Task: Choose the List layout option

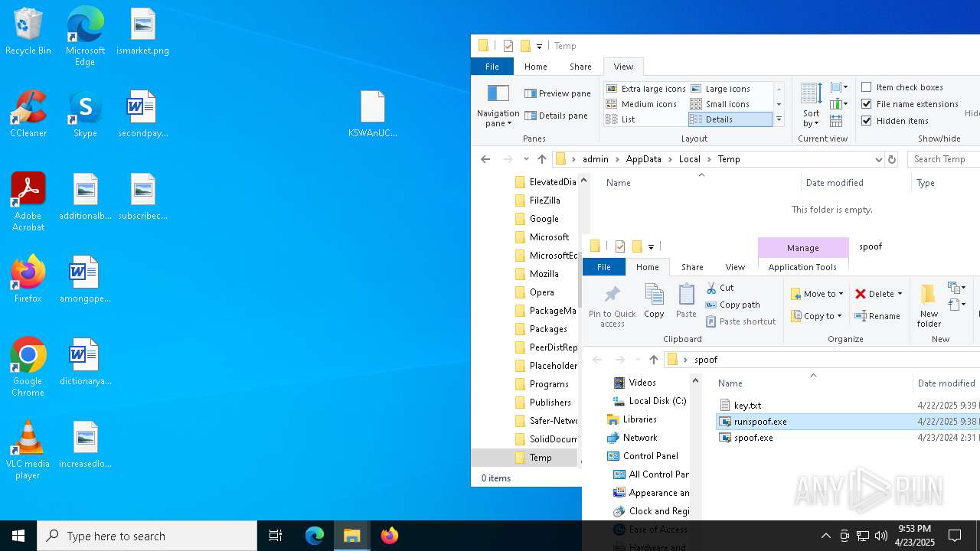Action: pyautogui.click(x=621, y=119)
